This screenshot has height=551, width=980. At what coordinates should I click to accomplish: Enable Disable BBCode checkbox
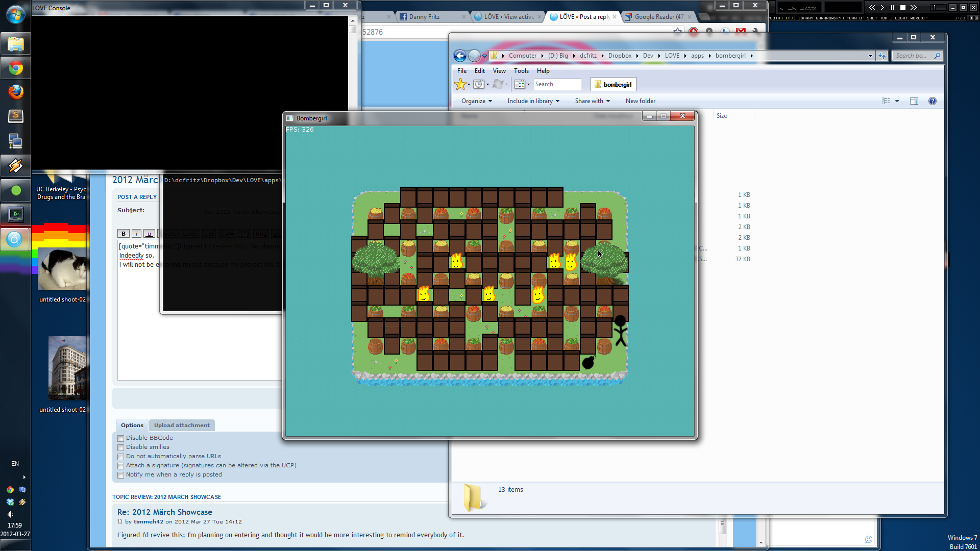[x=121, y=438]
